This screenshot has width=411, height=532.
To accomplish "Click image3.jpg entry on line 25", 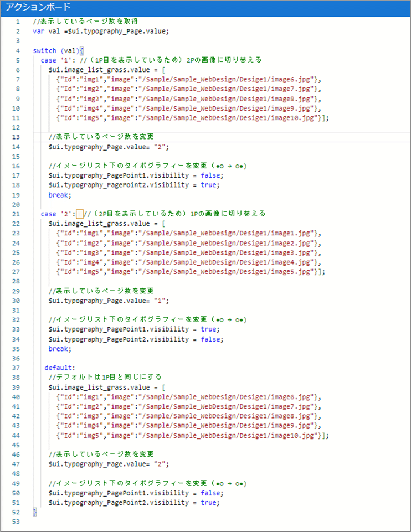I will (189, 253).
